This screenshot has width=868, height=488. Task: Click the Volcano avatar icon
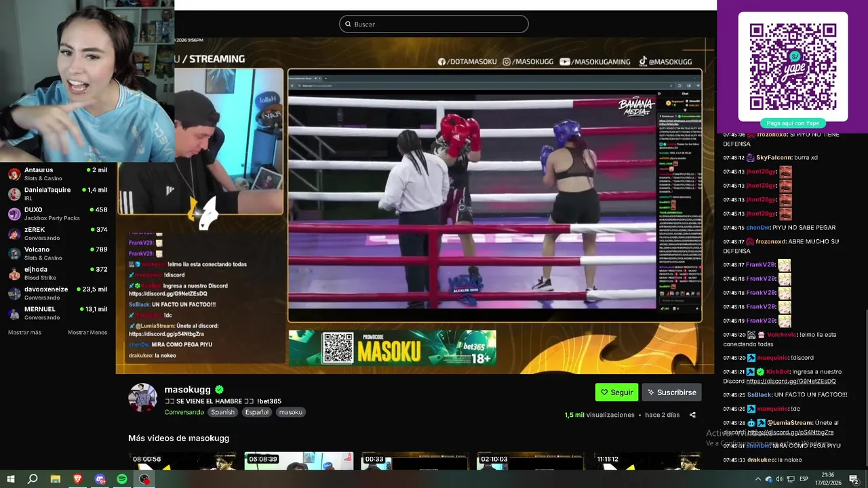pyautogui.click(x=14, y=253)
